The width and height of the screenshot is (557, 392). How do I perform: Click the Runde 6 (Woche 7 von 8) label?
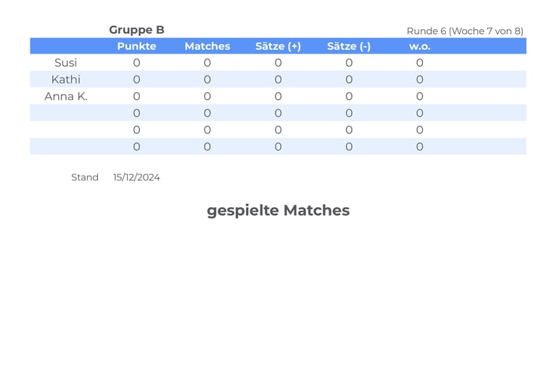tap(465, 31)
